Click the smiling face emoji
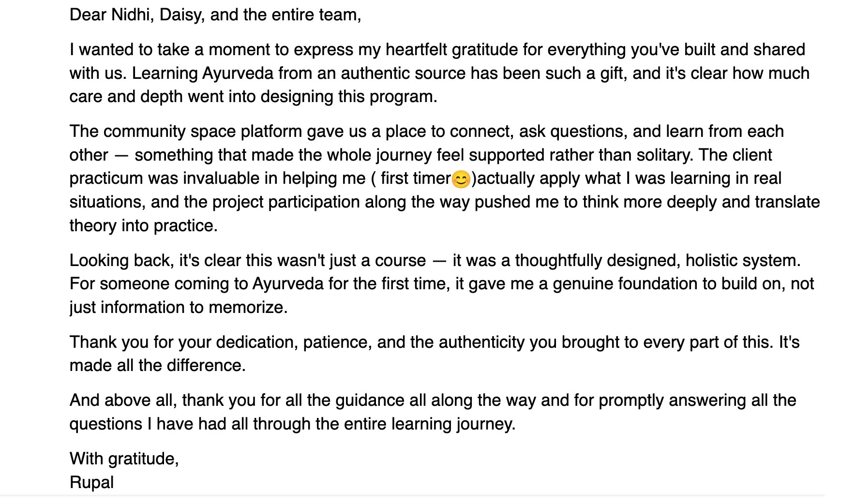The width and height of the screenshot is (841, 504). point(461,179)
